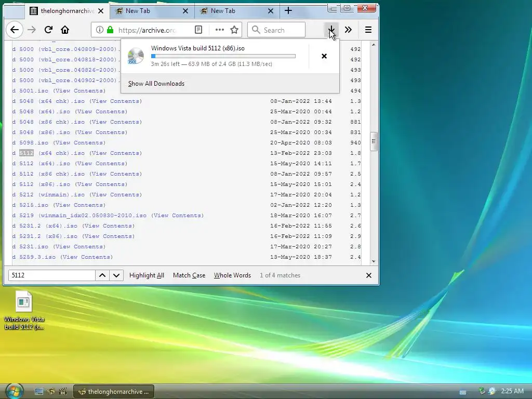Bookmark this page with the star icon
The width and height of the screenshot is (532, 399).
pos(234,30)
